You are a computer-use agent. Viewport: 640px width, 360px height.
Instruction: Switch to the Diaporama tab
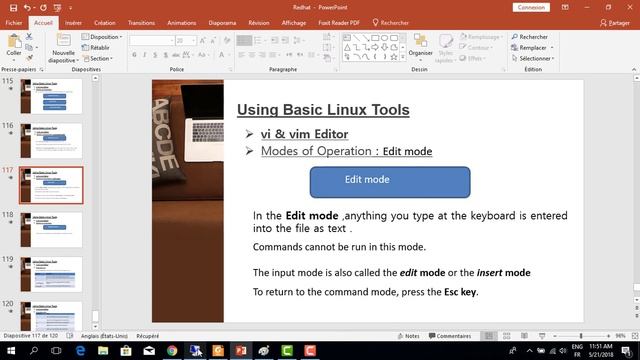tap(222, 23)
